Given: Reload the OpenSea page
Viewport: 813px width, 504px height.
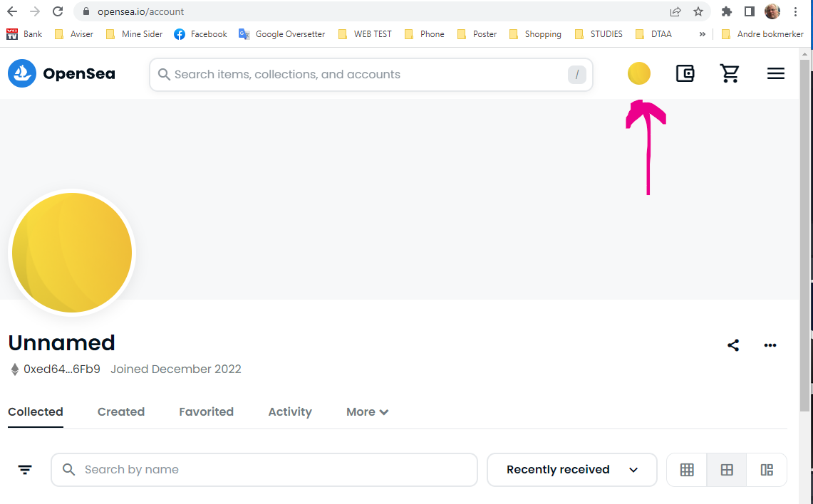Looking at the screenshot, I should pos(58,11).
